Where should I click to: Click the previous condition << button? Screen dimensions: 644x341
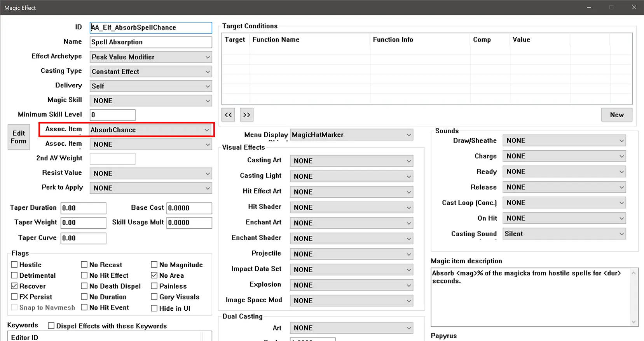coord(228,115)
